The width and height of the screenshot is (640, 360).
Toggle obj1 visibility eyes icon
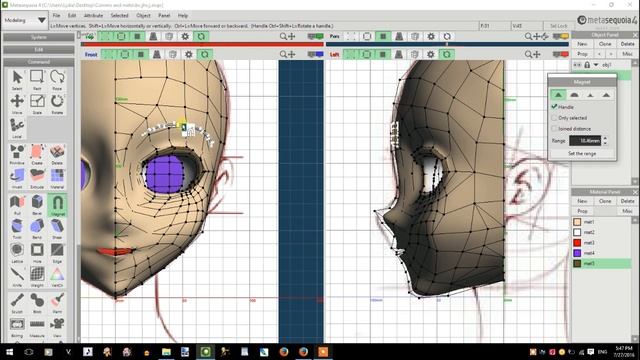pyautogui.click(x=577, y=64)
